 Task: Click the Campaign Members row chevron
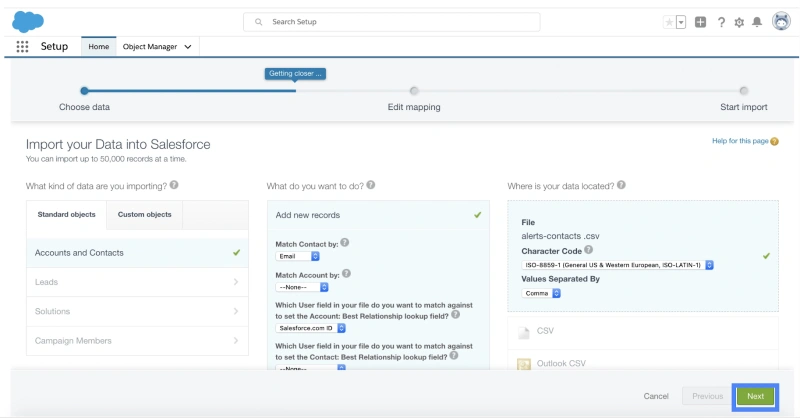236,340
